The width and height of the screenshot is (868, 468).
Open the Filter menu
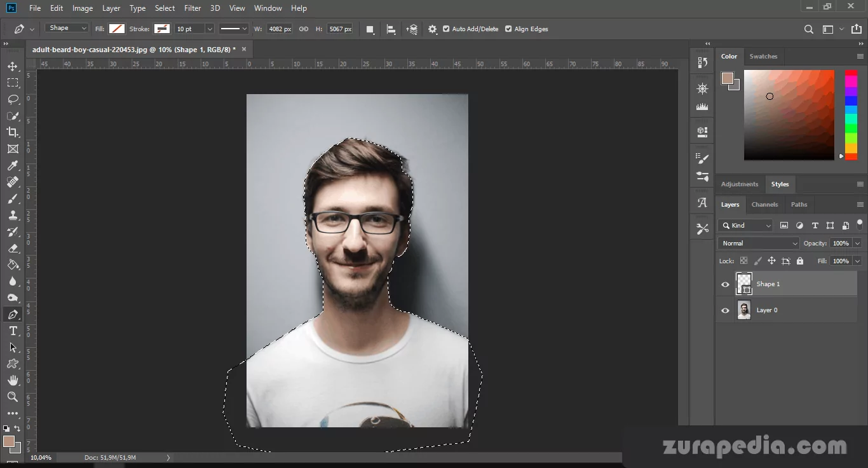pos(193,8)
